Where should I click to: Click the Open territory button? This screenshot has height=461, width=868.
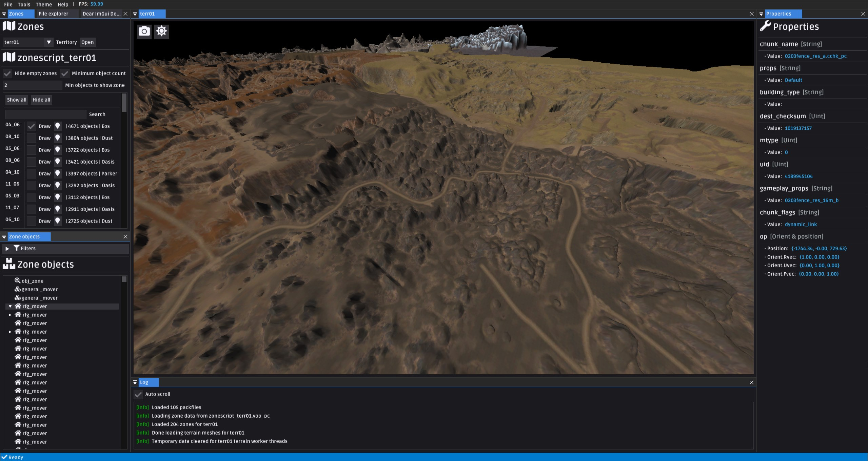[87, 42]
